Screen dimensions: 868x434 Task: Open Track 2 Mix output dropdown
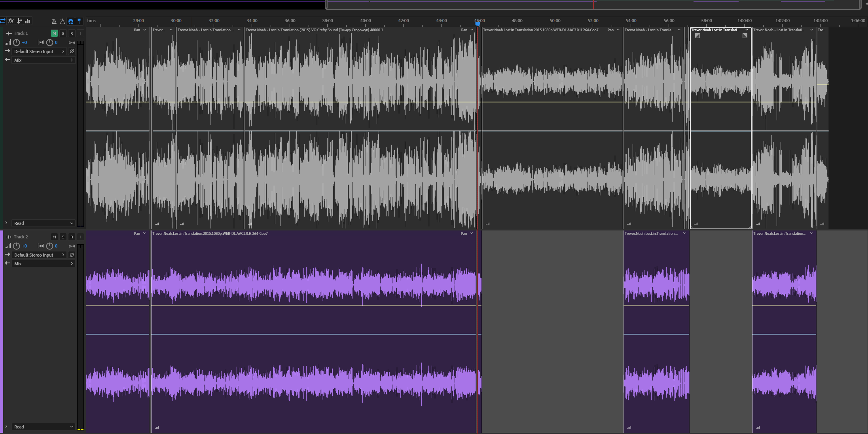pyautogui.click(x=43, y=264)
